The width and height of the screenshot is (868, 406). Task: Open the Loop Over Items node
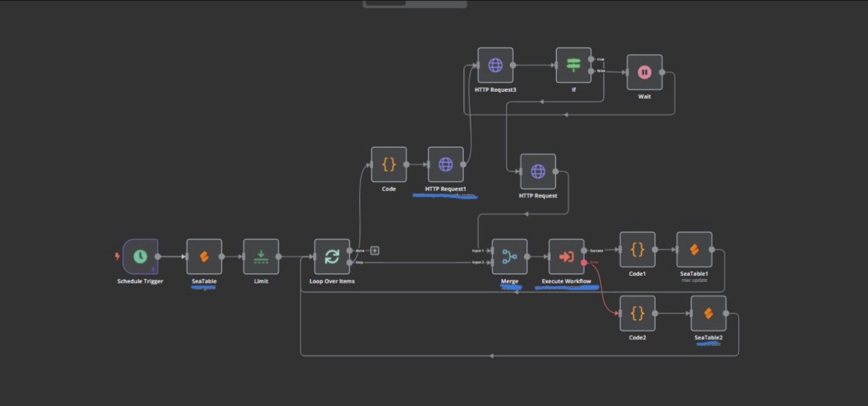tap(332, 256)
